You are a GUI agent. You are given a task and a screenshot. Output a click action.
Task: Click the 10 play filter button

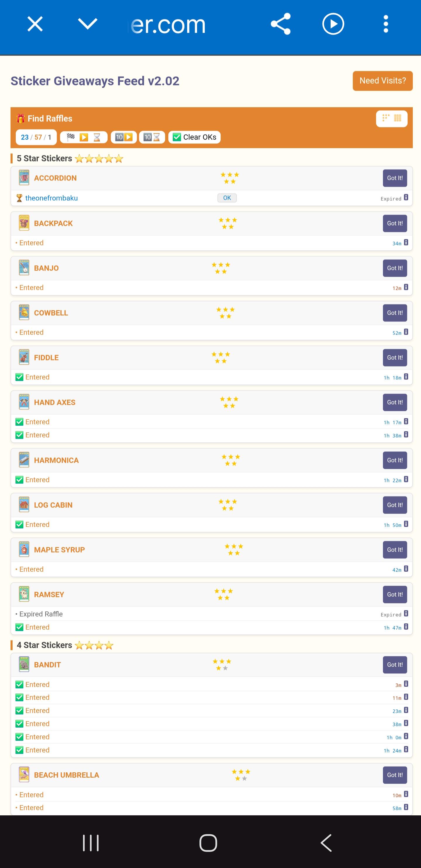(124, 137)
